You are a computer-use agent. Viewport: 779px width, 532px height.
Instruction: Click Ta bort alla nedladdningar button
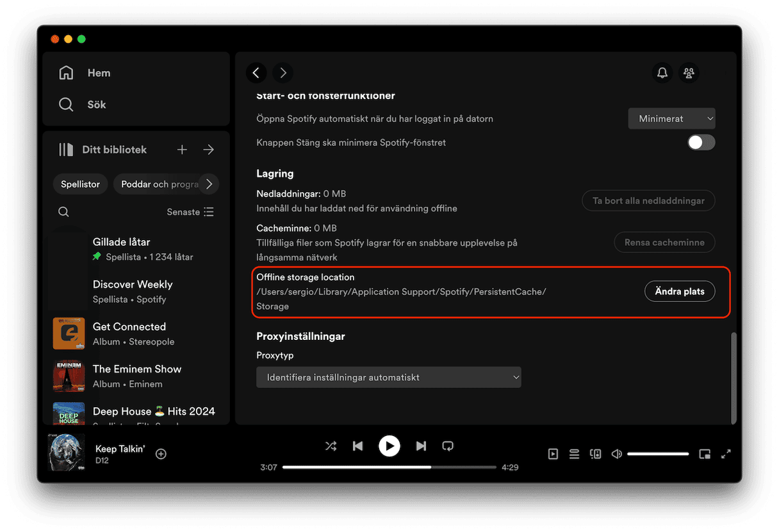(648, 200)
